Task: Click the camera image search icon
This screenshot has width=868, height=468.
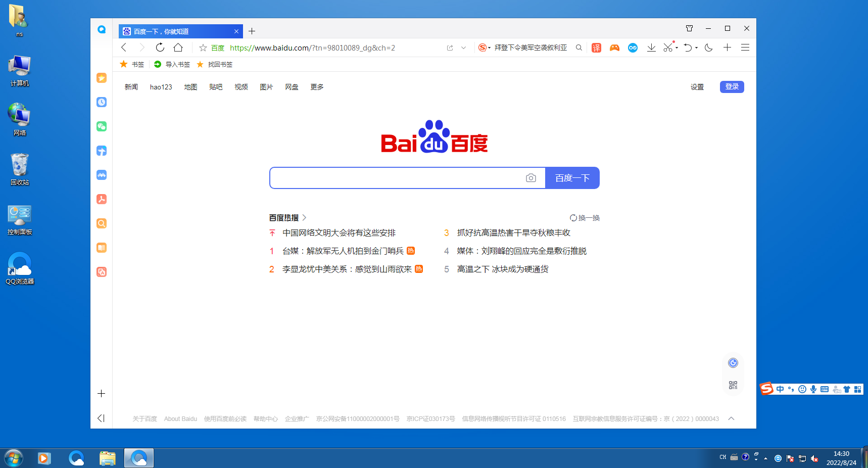Action: (531, 178)
